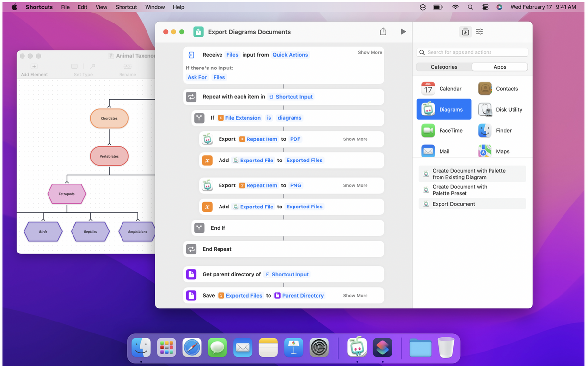Select the Tetrapods node in Diagrams window

click(67, 194)
